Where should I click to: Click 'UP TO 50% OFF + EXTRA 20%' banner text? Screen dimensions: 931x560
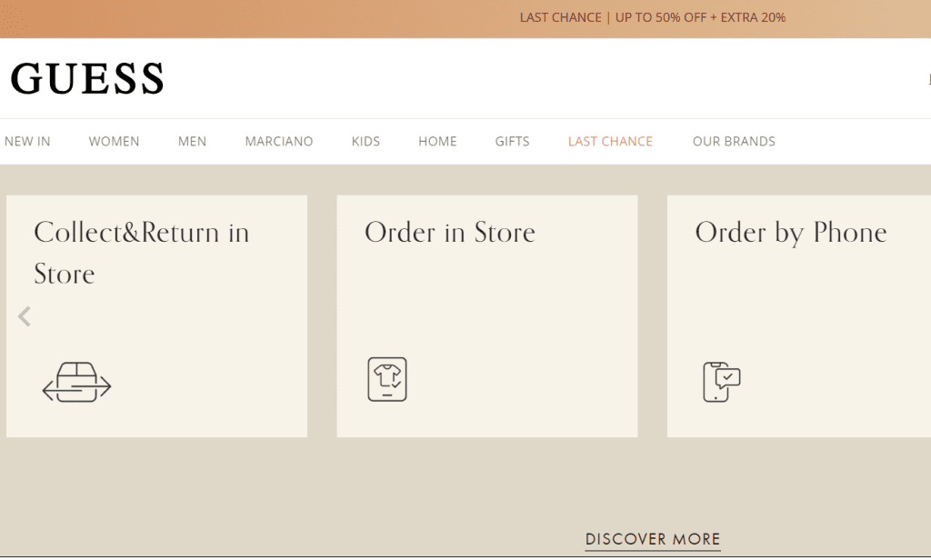pos(700,17)
